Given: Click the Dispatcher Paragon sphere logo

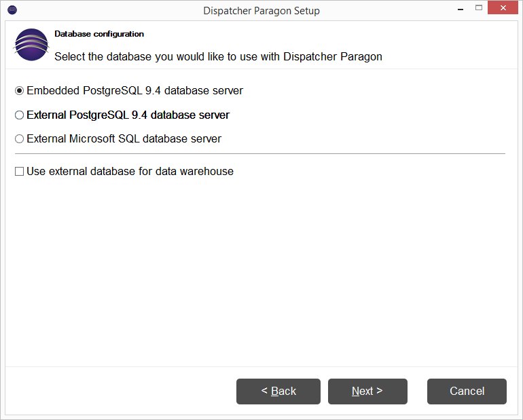Looking at the screenshot, I should tap(31, 45).
